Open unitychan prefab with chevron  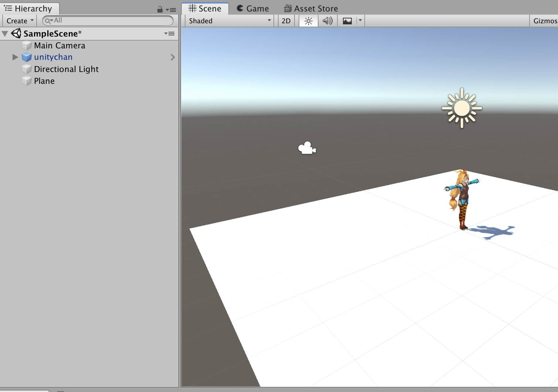(173, 57)
